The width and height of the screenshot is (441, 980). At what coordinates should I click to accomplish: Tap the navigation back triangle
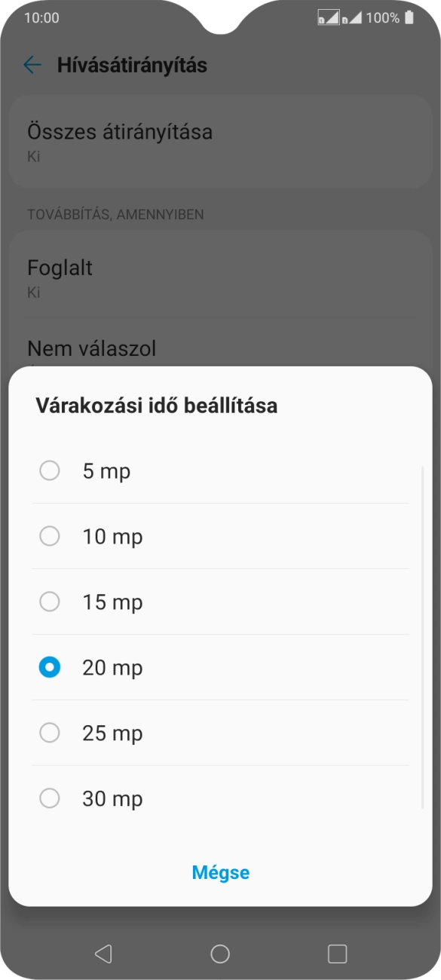point(104,953)
